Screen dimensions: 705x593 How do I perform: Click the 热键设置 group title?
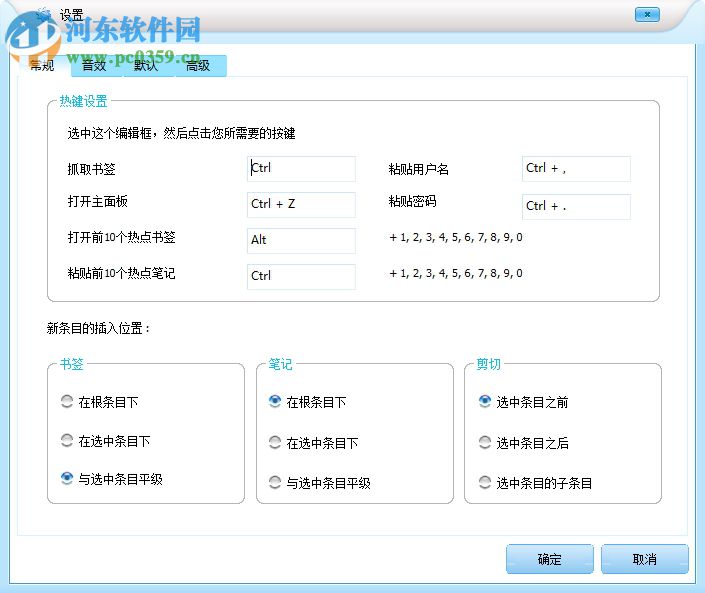click(83, 101)
